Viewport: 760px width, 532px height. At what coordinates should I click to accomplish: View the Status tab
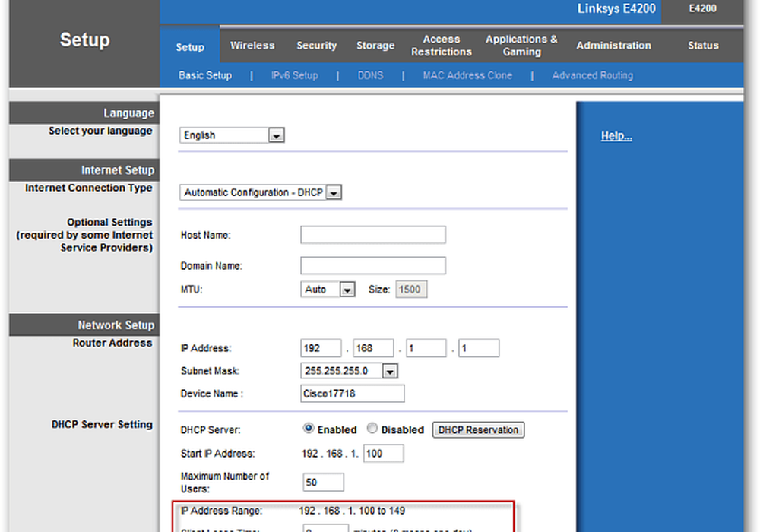click(x=703, y=45)
